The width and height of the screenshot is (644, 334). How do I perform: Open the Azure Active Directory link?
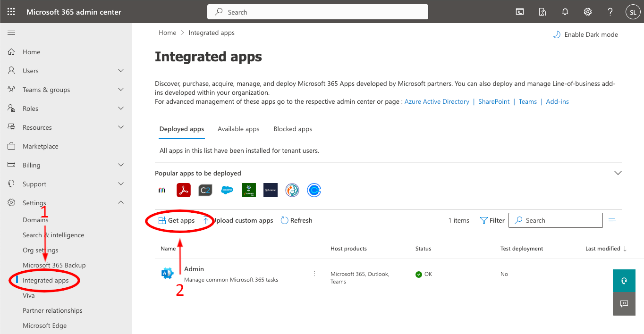pyautogui.click(x=437, y=101)
